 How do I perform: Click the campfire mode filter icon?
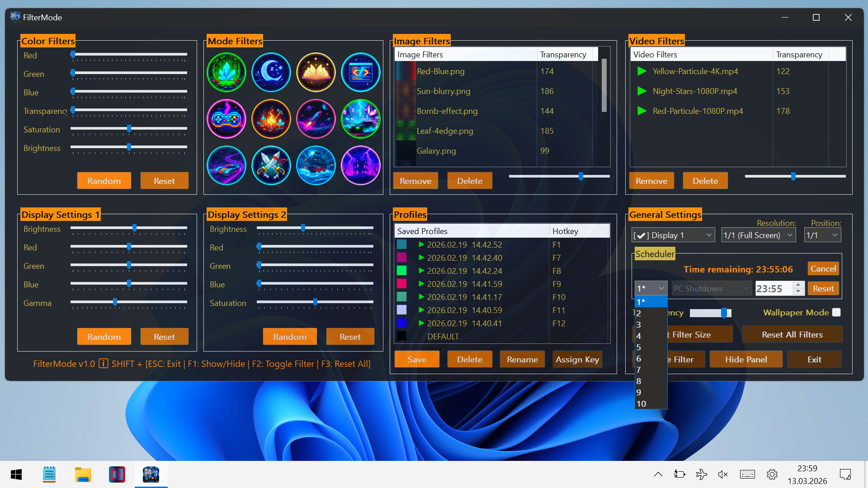pos(271,119)
